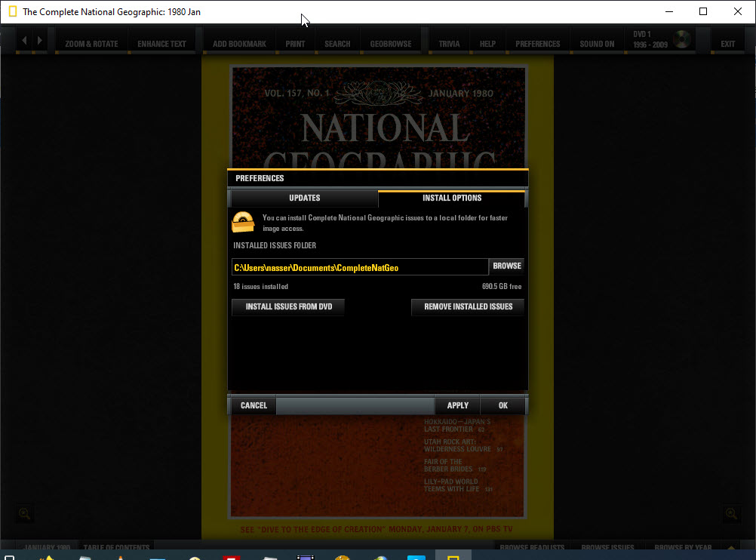Apply the preference changes
The height and width of the screenshot is (560, 756).
[457, 405]
